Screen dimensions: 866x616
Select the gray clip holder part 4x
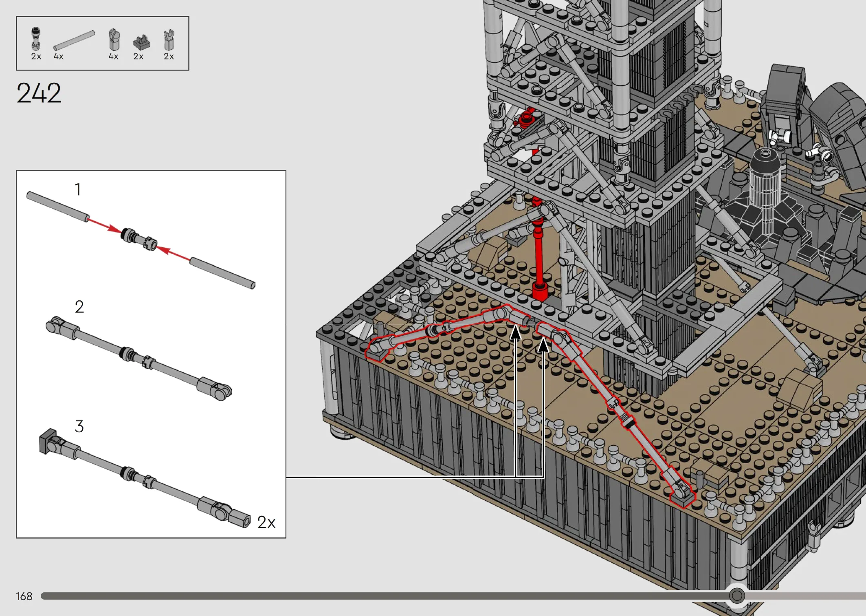pos(114,40)
